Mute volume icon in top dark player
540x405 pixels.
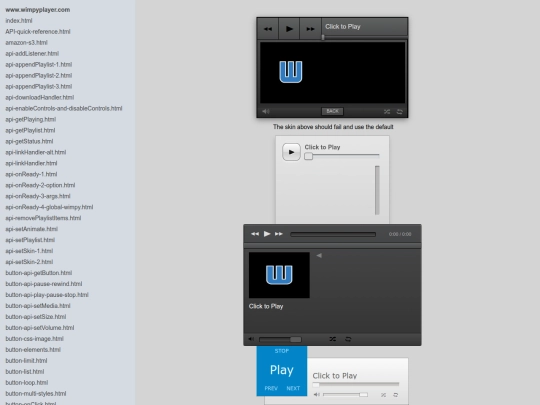click(266, 112)
